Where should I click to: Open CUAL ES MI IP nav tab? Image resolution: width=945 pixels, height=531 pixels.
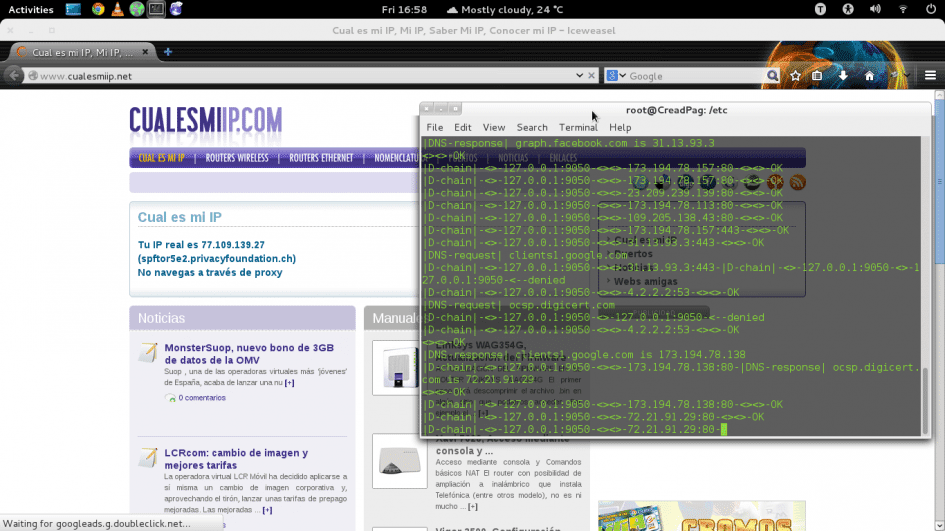point(162,158)
